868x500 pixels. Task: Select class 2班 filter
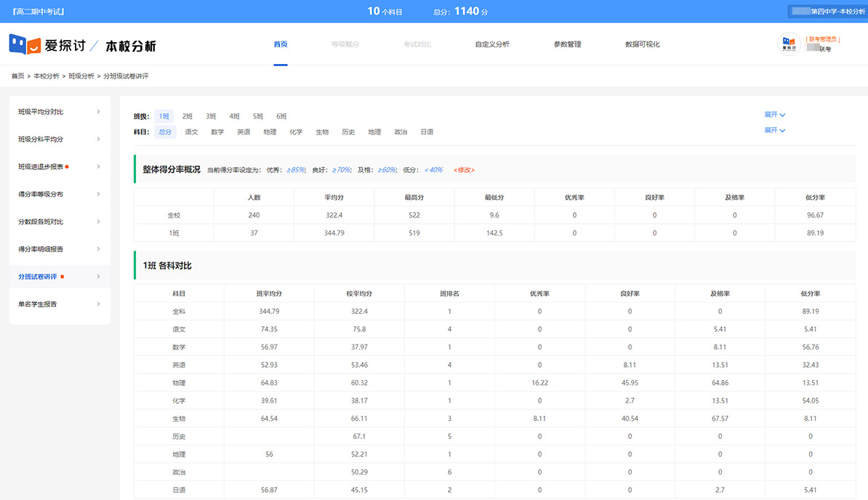pyautogui.click(x=188, y=116)
